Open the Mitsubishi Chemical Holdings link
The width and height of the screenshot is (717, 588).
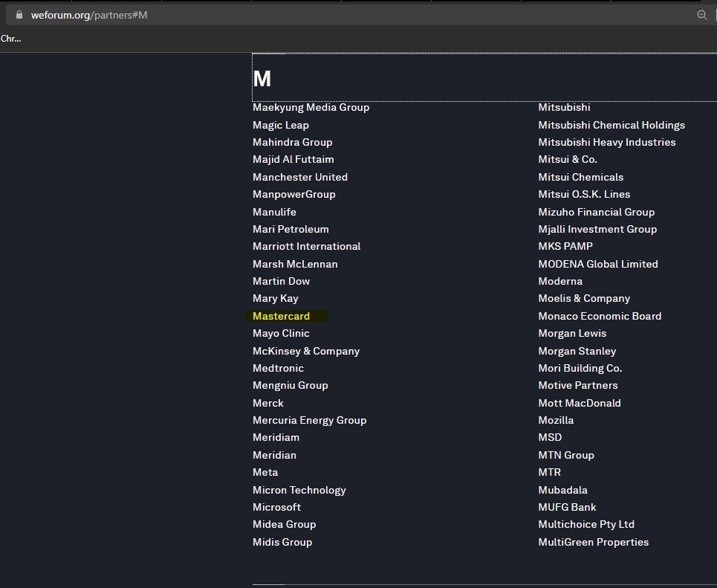pos(611,125)
